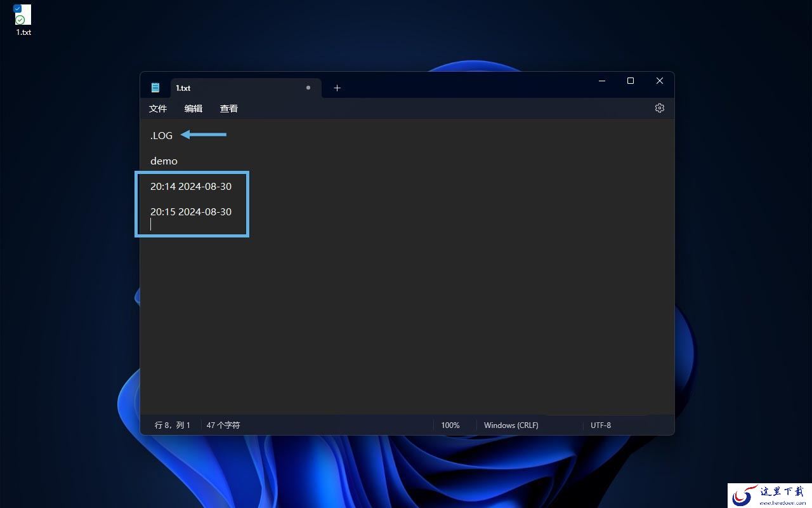Image resolution: width=812 pixels, height=508 pixels.
Task: Click the 100% zoom level in status bar
Action: [450, 425]
